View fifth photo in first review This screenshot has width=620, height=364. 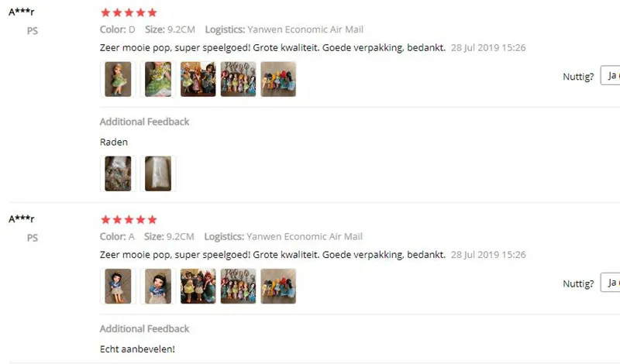(278, 79)
